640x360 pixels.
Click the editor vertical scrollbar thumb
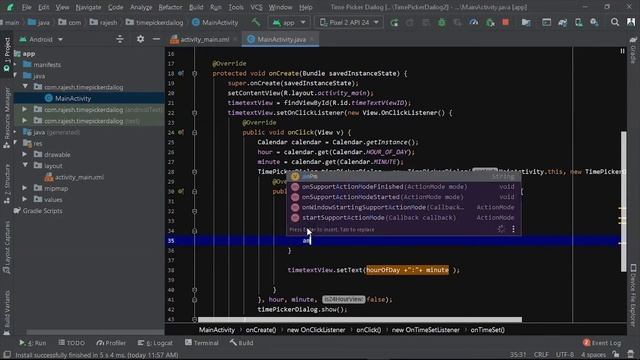point(624,201)
